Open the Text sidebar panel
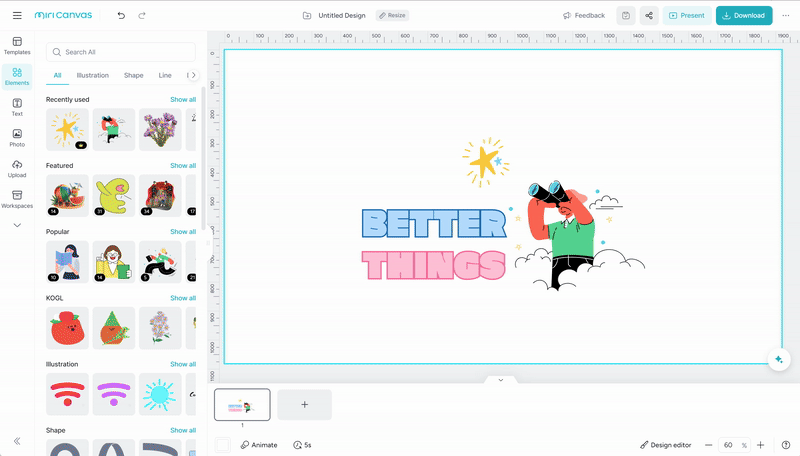 pos(17,107)
